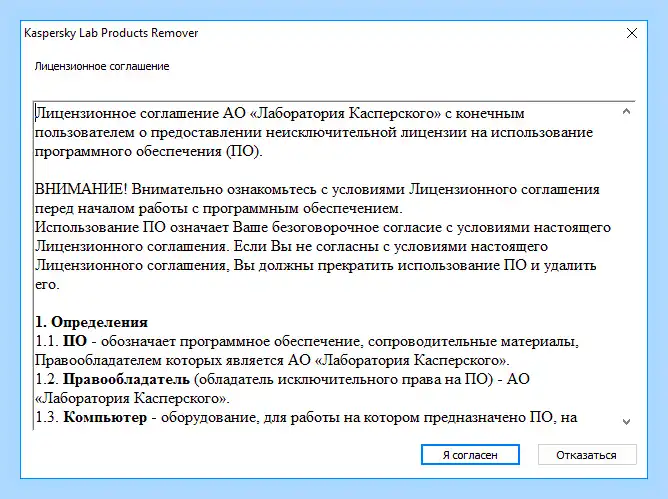Click the line starting "пользователем о предоставлении"
668x499 pixels.
[x=314, y=133]
